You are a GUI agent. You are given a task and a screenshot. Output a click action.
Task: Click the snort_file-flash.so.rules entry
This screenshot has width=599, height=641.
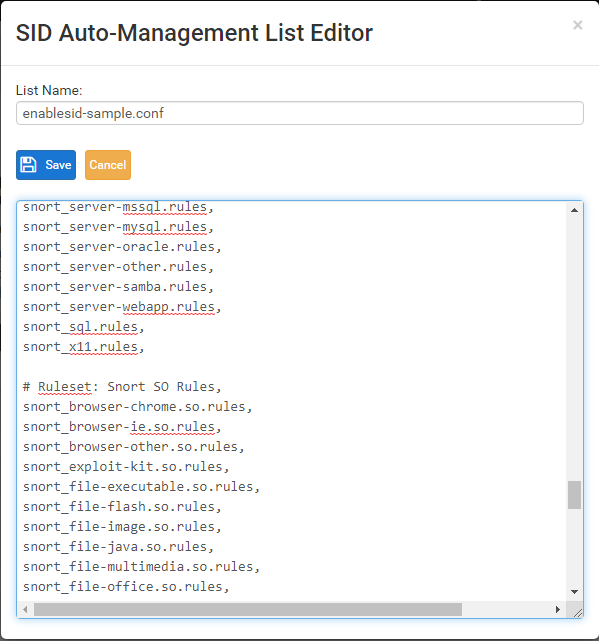122,507
